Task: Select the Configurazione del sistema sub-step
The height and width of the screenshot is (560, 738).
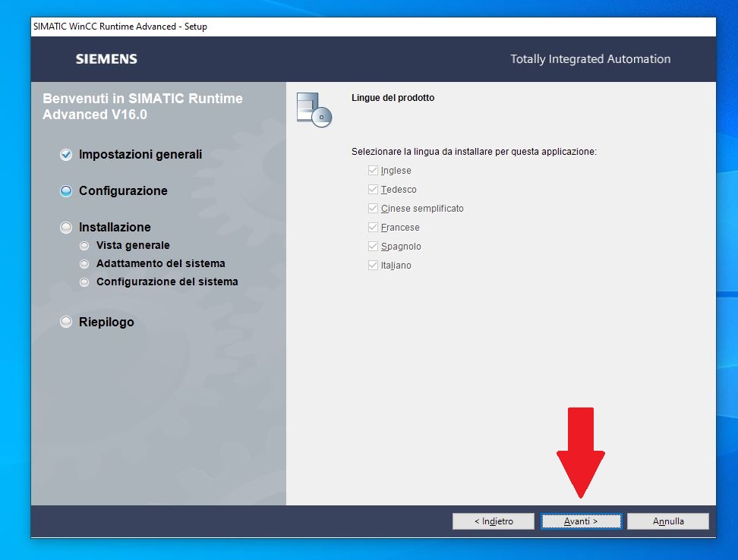Action: (x=167, y=282)
